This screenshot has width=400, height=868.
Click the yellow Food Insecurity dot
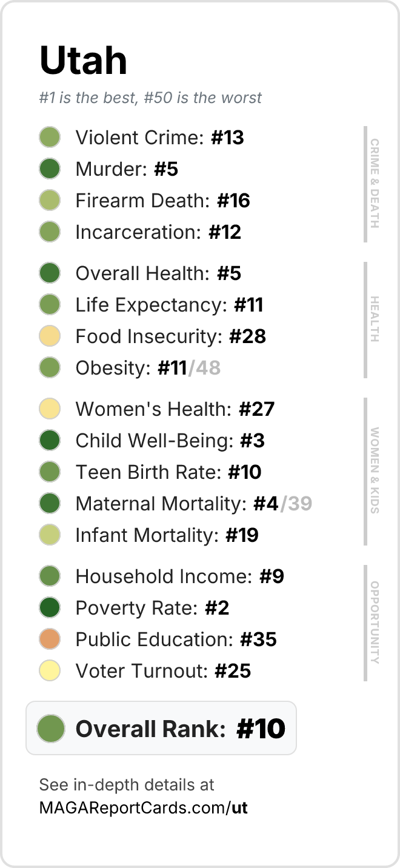[50, 336]
